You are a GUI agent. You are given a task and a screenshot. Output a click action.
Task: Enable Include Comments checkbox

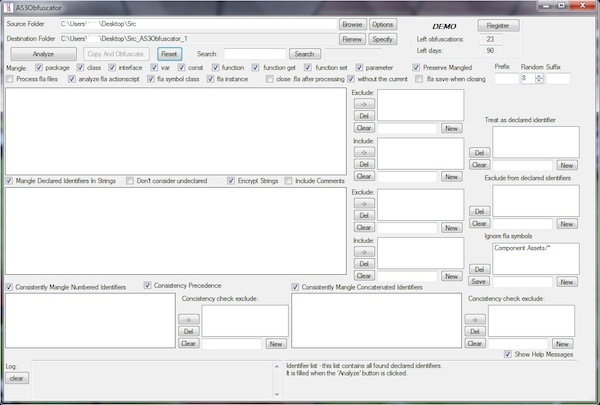tap(288, 181)
